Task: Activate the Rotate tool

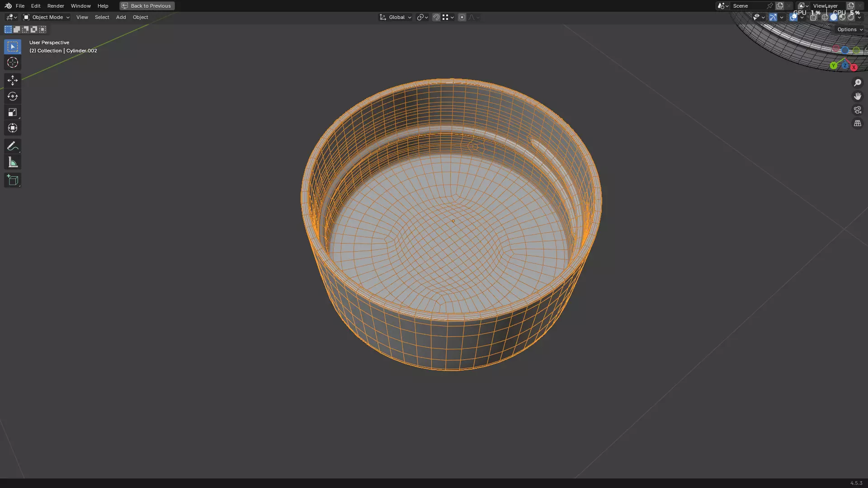Action: (x=12, y=96)
